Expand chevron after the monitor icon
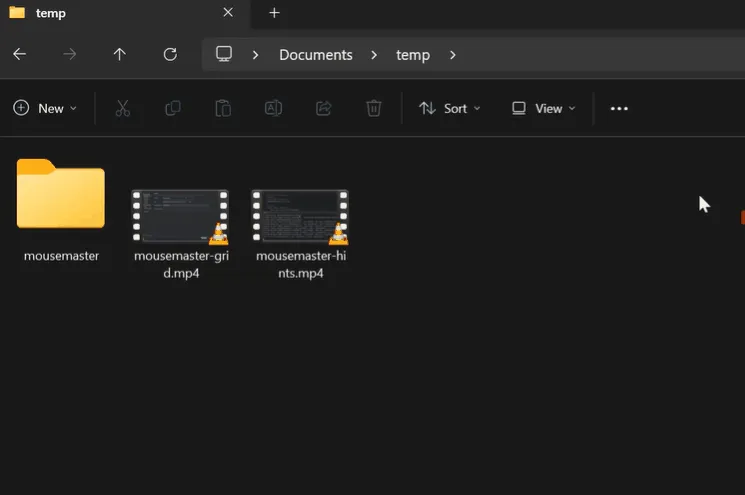The image size is (745, 495). pos(256,55)
